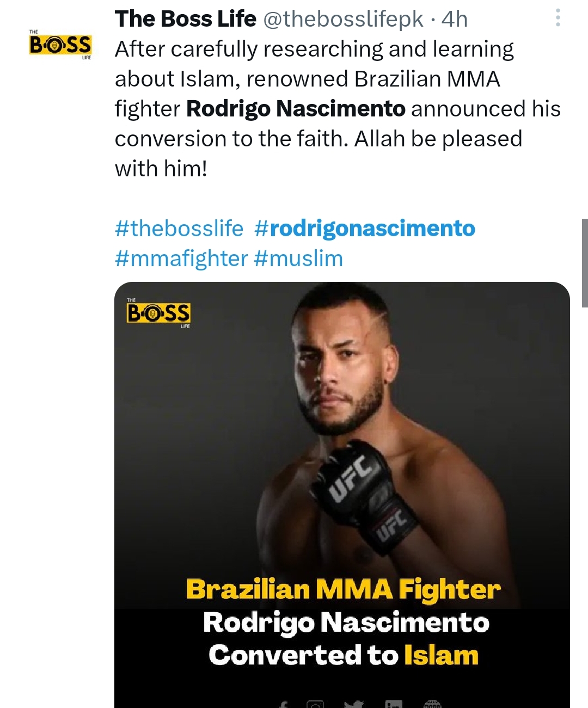
Task: Click the LinkedIn icon in the image footer
Action: point(395,704)
